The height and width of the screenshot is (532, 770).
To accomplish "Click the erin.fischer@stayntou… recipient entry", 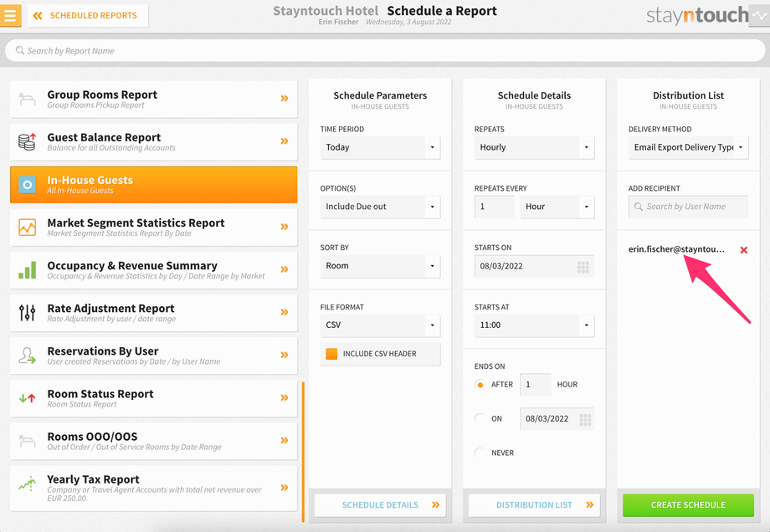I will point(676,248).
